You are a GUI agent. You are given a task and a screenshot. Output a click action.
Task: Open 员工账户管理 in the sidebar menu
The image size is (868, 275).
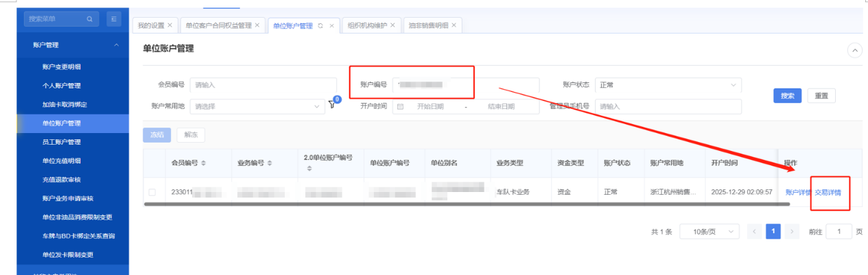(x=62, y=142)
